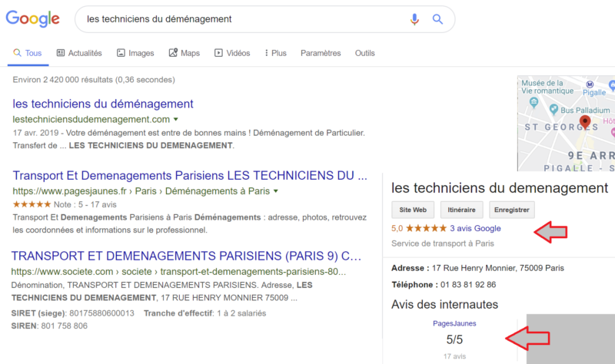Image resolution: width=615 pixels, height=364 pixels.
Task: Open '3 avis Google' reviews link
Action: [x=475, y=228]
